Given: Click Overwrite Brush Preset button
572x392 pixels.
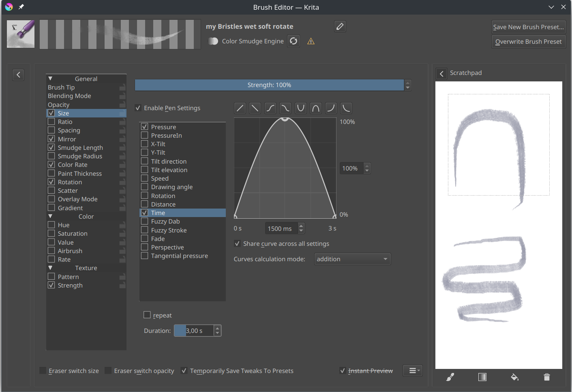Looking at the screenshot, I should [528, 42].
